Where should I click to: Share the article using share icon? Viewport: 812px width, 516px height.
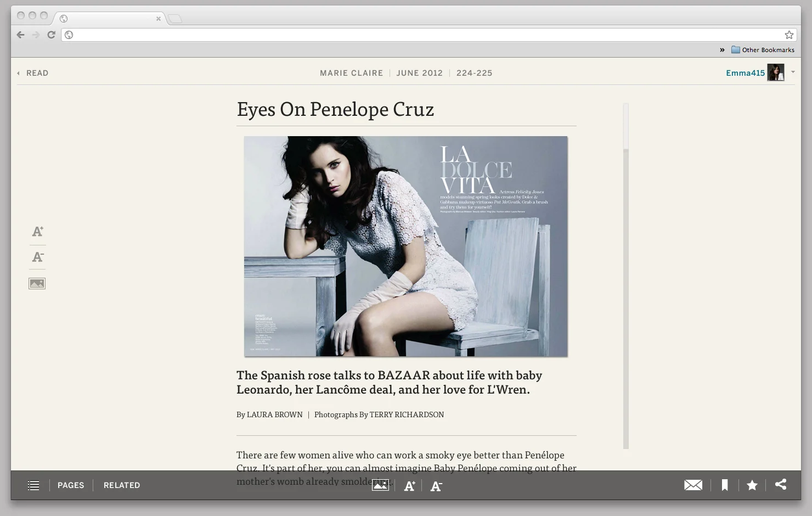[x=781, y=484]
